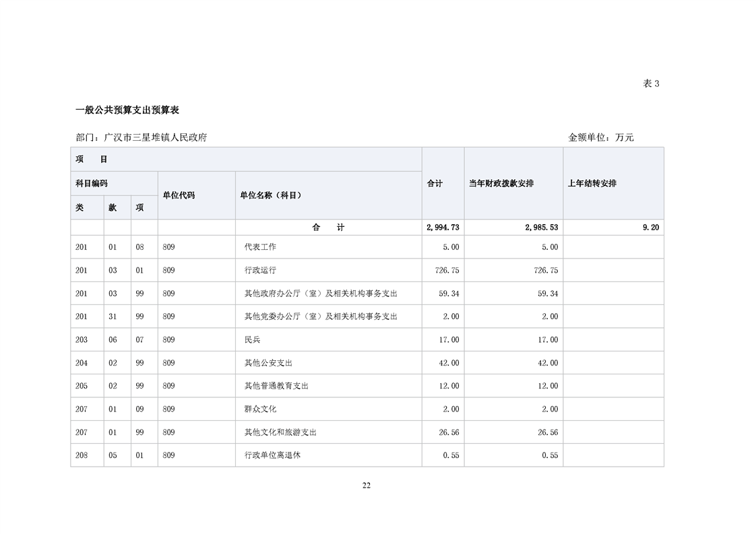Image resolution: width=756 pixels, height=534 pixels.
Task: Click class code 205 in 其他普通教育支出 row
Action: (82, 386)
